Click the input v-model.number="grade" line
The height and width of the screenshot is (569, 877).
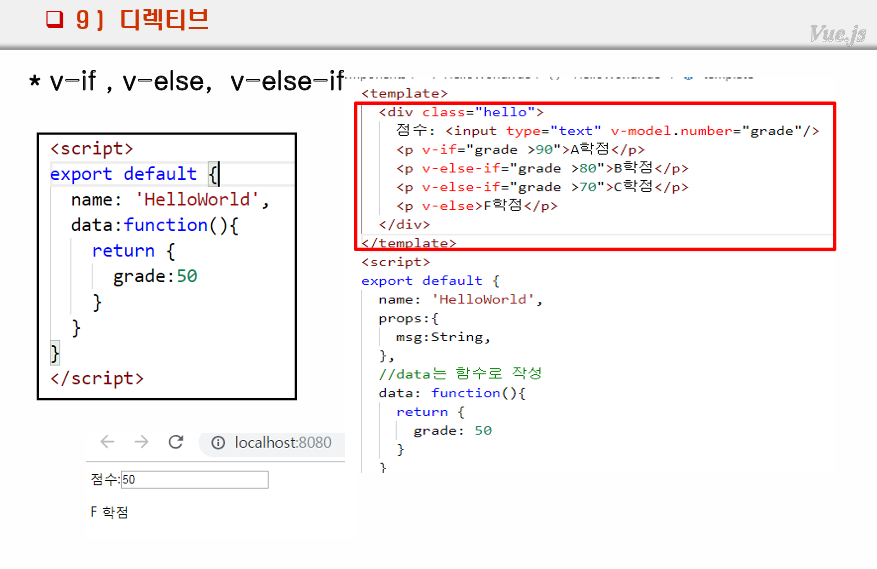click(607, 131)
